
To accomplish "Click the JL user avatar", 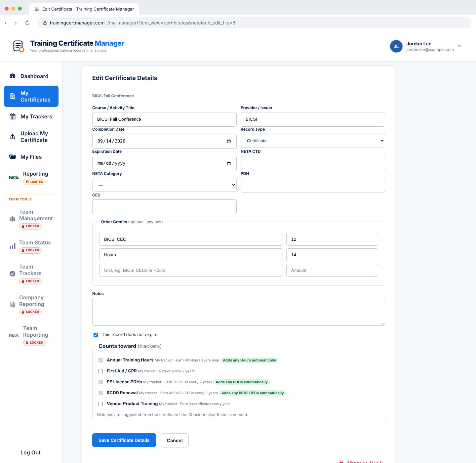I will click(396, 46).
